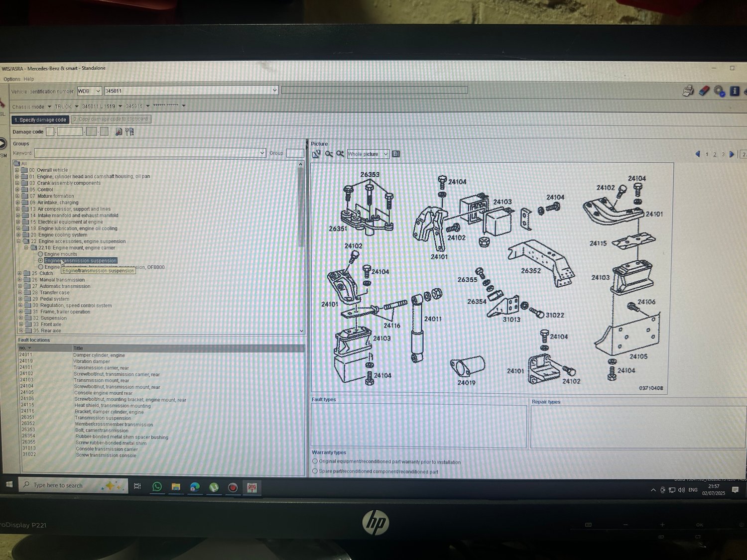Show hidden system tray icons
The width and height of the screenshot is (747, 560).
click(653, 490)
